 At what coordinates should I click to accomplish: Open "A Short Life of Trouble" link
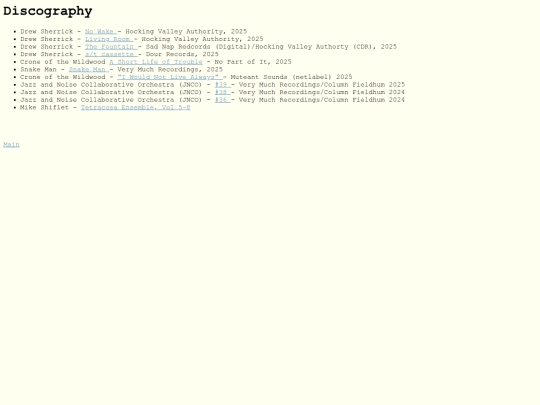point(156,62)
